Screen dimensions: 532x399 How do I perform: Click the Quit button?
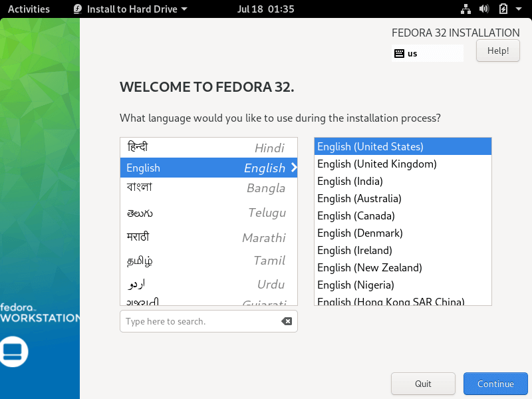click(x=423, y=384)
